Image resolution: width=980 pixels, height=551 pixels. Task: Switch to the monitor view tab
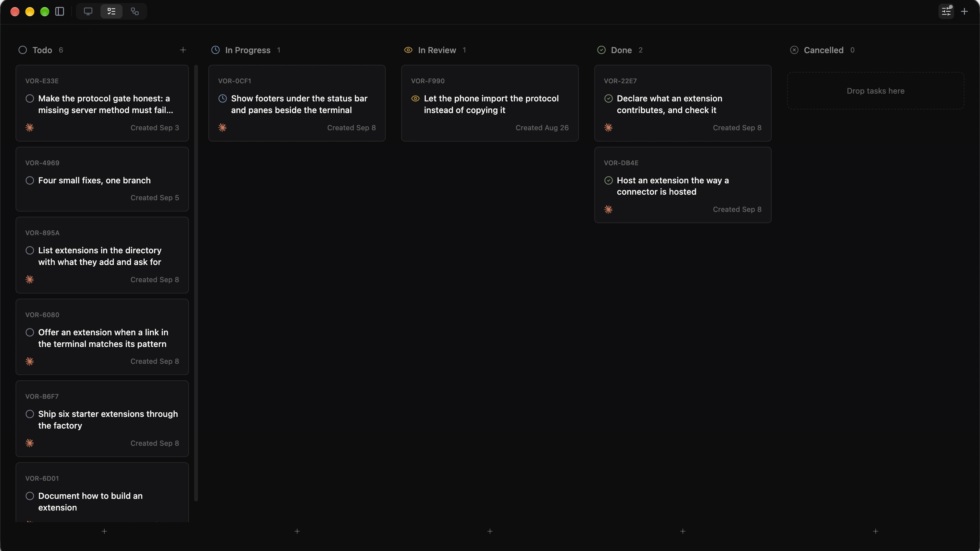tap(88, 11)
